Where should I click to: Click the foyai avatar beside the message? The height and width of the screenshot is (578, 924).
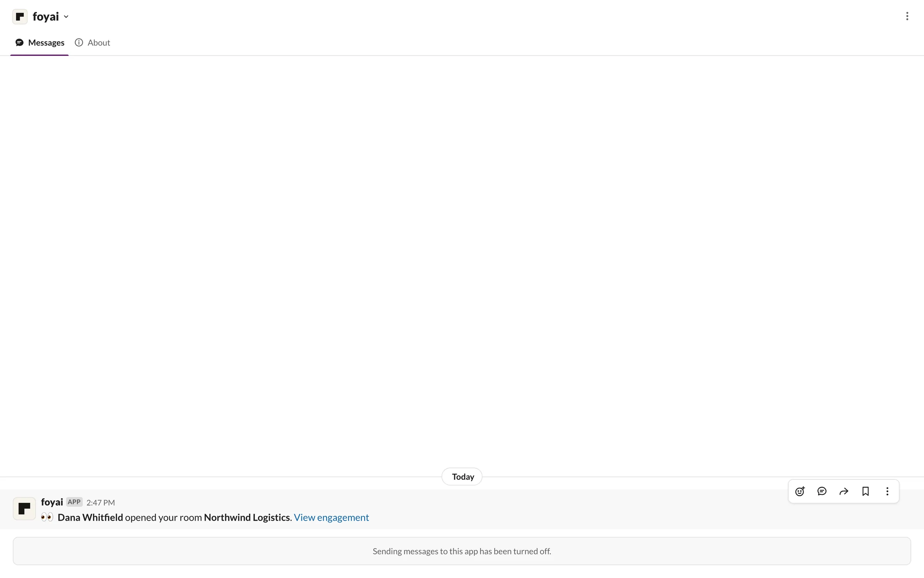24,508
